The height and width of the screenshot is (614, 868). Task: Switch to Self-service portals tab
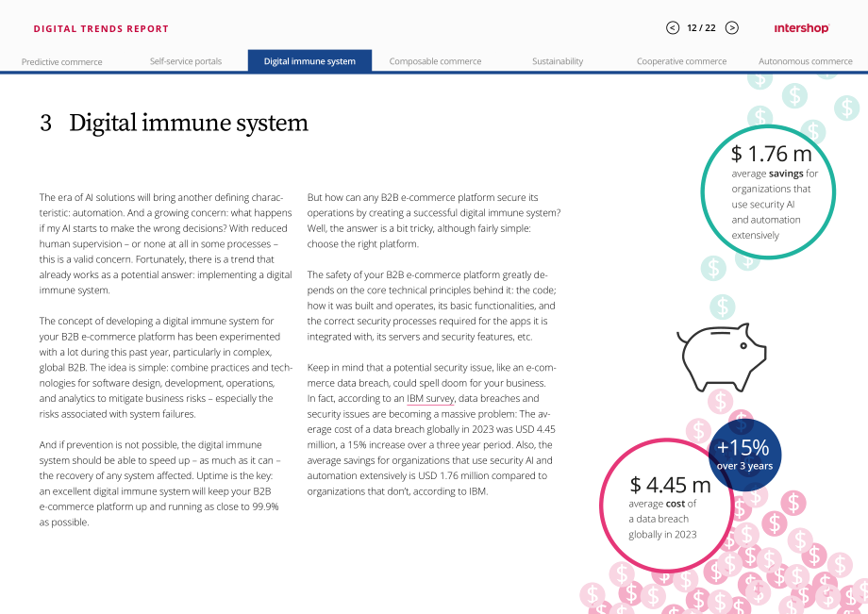click(186, 61)
